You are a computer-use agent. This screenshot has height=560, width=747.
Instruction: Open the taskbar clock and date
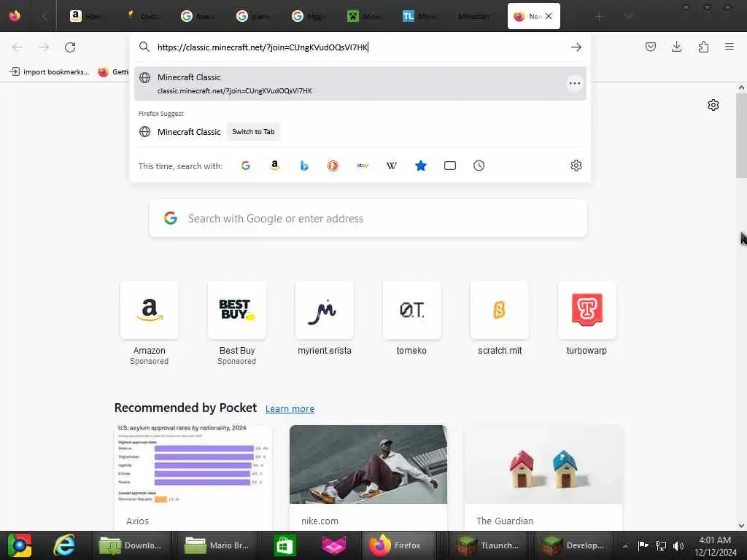coord(715,546)
